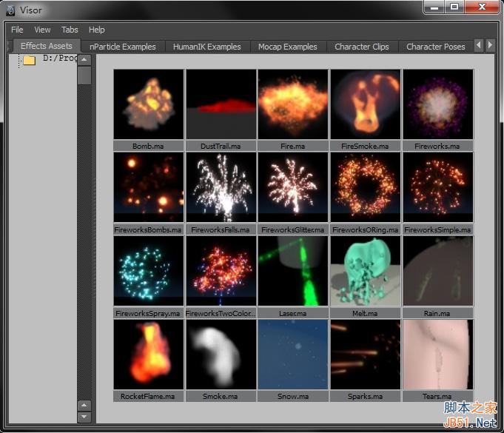Image resolution: width=504 pixels, height=433 pixels.
Task: Click the Visor window title icon
Action: tap(10, 10)
